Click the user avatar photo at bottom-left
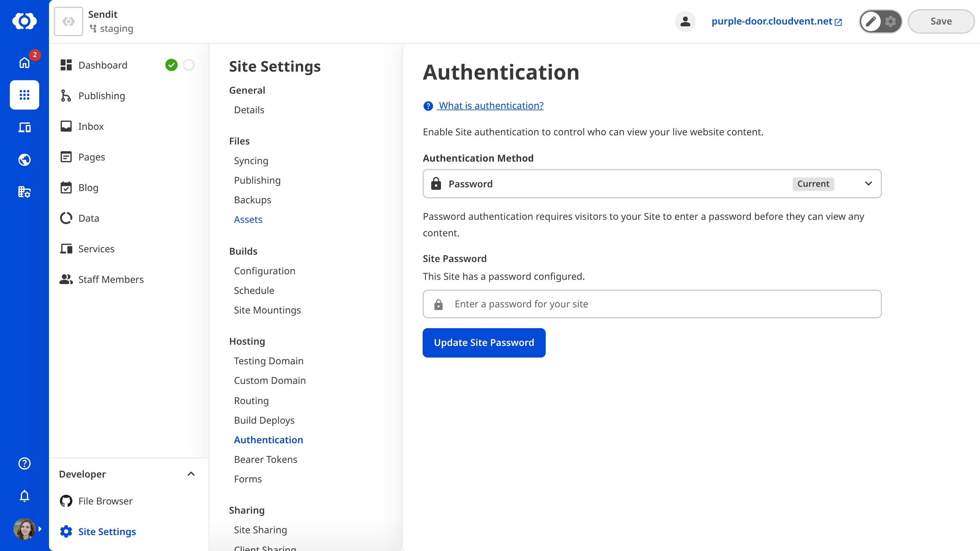 click(x=24, y=529)
